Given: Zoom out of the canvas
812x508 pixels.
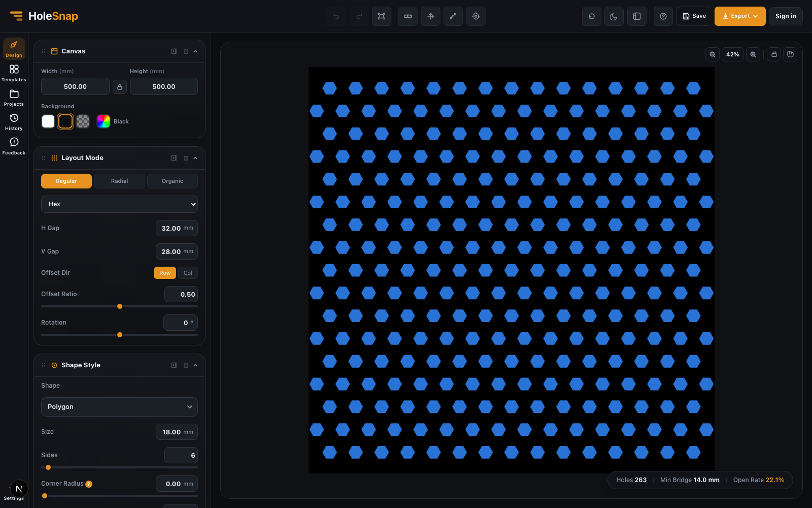Looking at the screenshot, I should tap(713, 54).
